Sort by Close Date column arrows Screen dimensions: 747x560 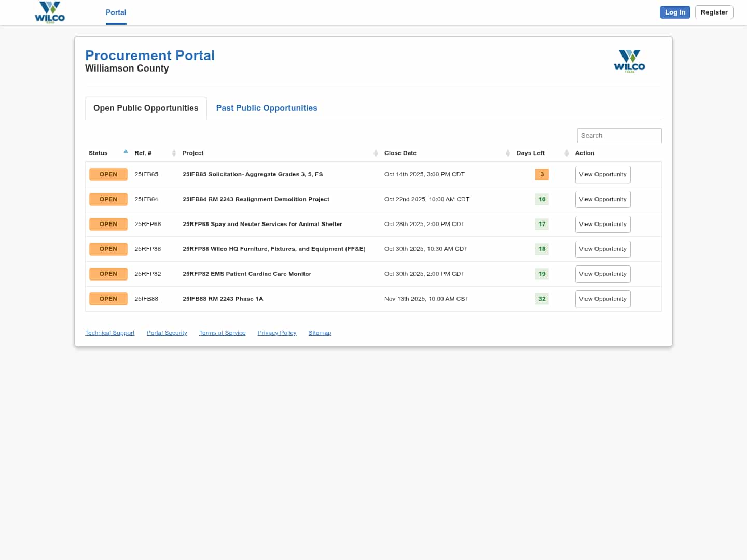pos(508,153)
